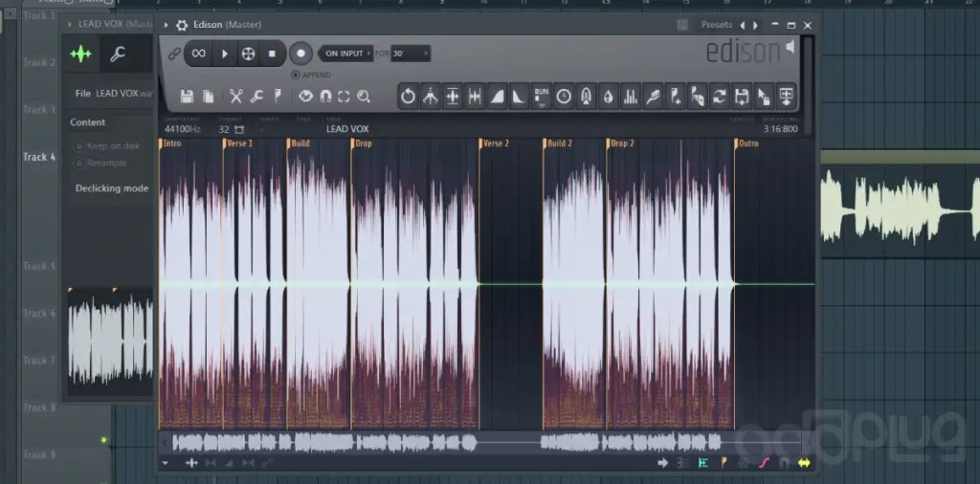The height and width of the screenshot is (484, 980).
Task: Click the Stop button in Edison
Action: [272, 54]
